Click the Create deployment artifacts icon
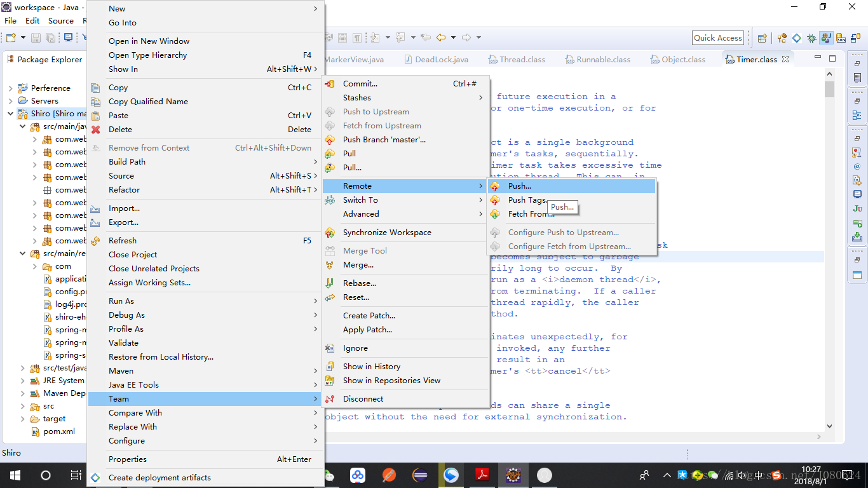The image size is (868, 488). tap(96, 478)
